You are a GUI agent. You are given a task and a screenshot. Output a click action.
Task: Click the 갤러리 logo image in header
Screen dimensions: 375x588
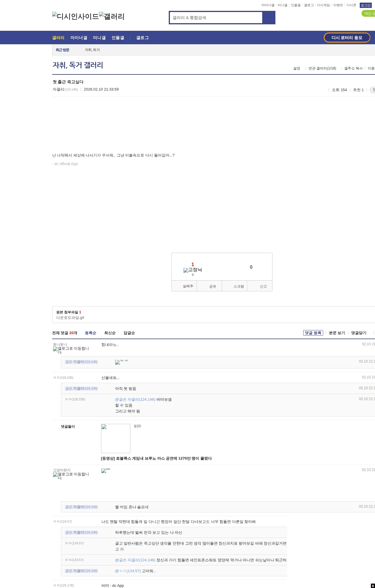[x=112, y=16]
